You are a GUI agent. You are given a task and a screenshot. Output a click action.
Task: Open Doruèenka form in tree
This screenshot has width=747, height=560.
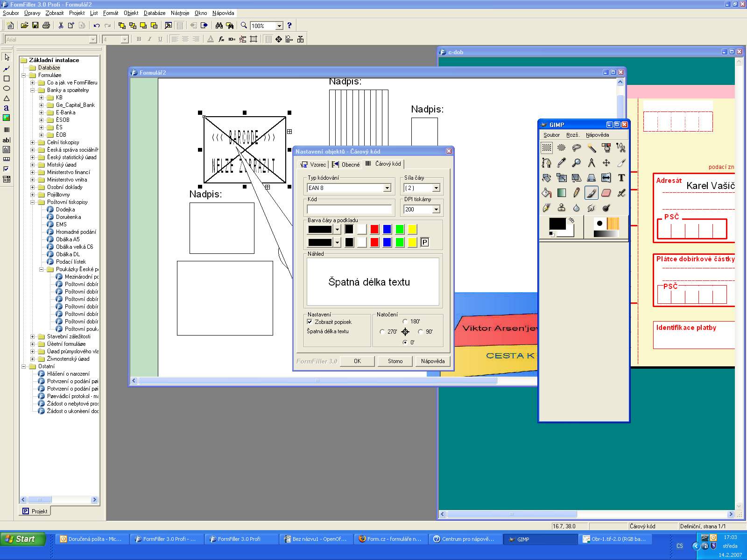(68, 217)
